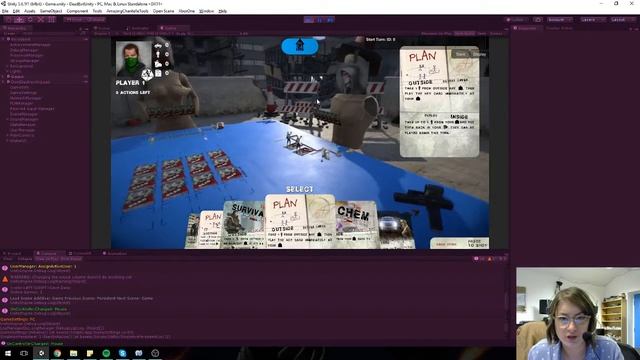Viewport: 640px width, 360px height.
Task: Click the car icon beside the portrait
Action: (x=158, y=46)
